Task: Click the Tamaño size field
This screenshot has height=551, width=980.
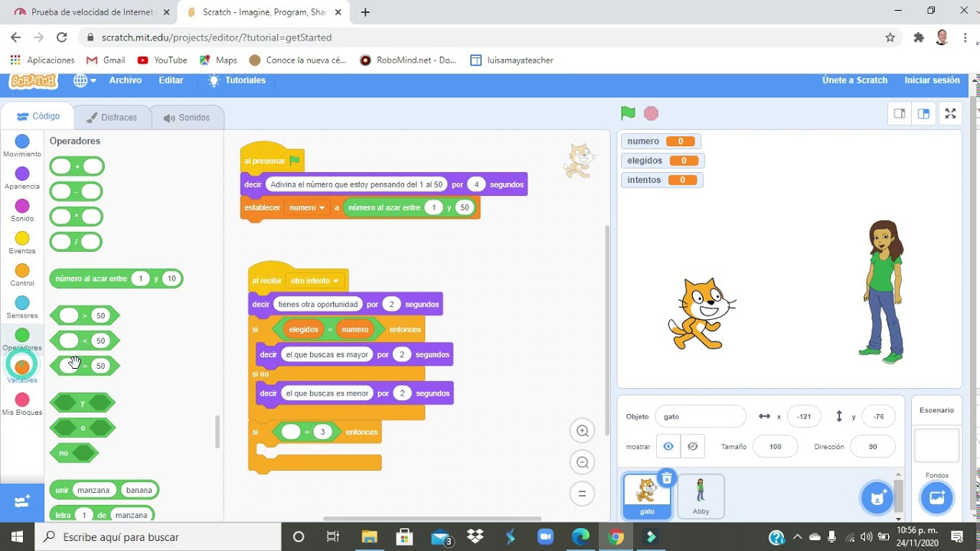Action: click(x=775, y=446)
